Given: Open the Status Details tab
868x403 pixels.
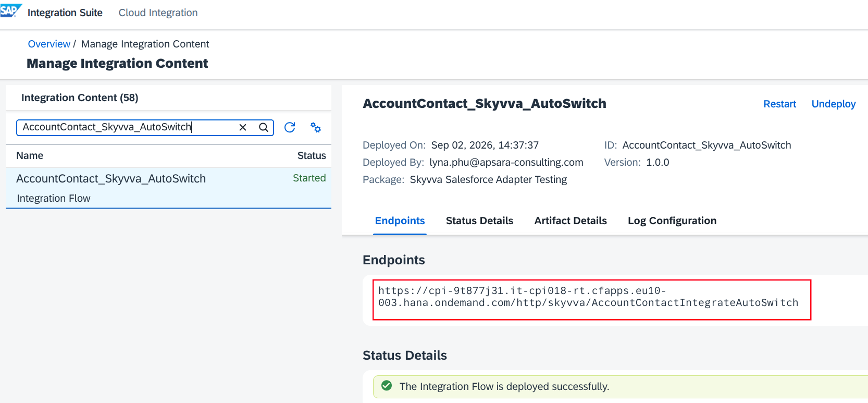Looking at the screenshot, I should [x=479, y=221].
